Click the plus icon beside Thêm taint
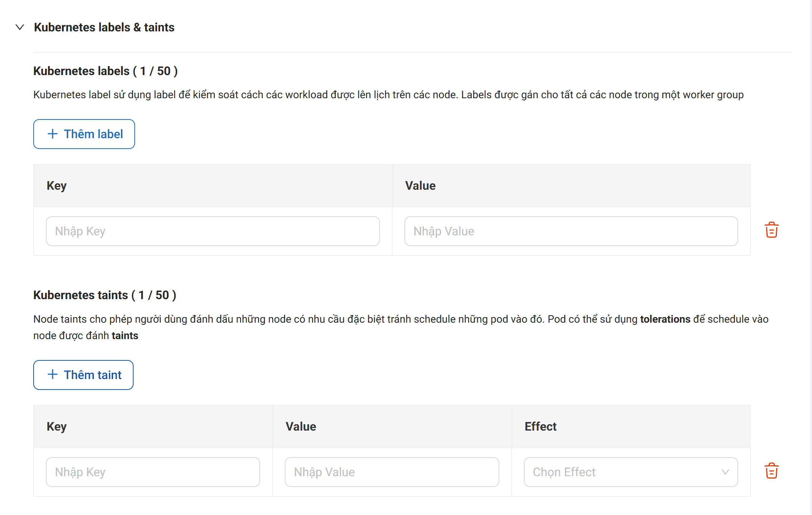This screenshot has width=812, height=515. pos(53,375)
